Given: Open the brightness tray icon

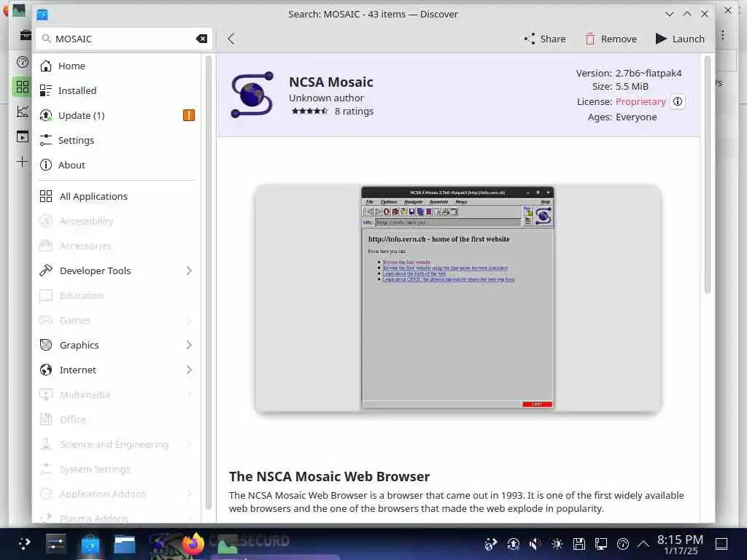Looking at the screenshot, I should (x=557, y=544).
